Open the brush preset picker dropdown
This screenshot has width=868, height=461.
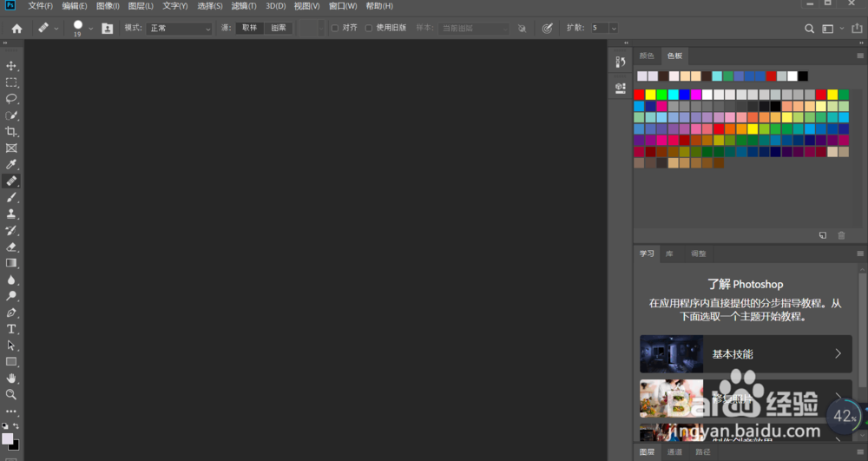[x=91, y=29]
